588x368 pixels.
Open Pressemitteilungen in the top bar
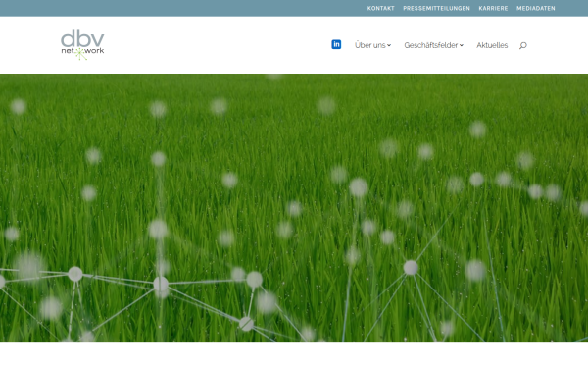(436, 8)
